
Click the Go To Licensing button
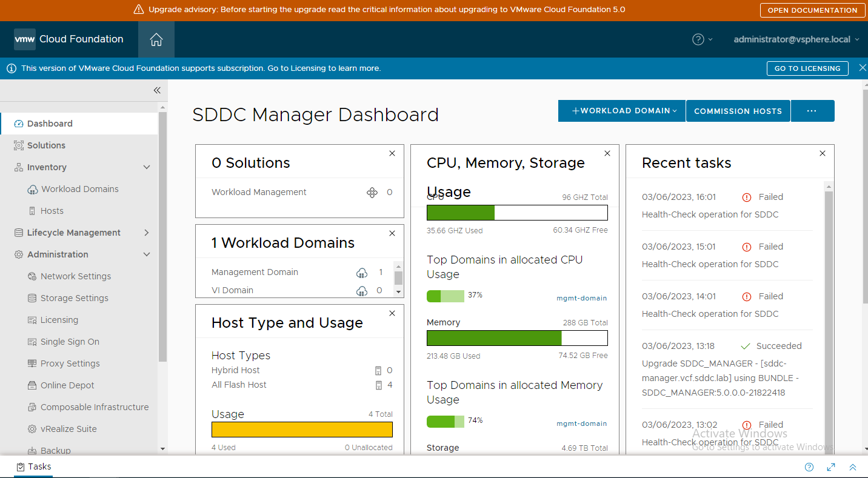click(807, 68)
